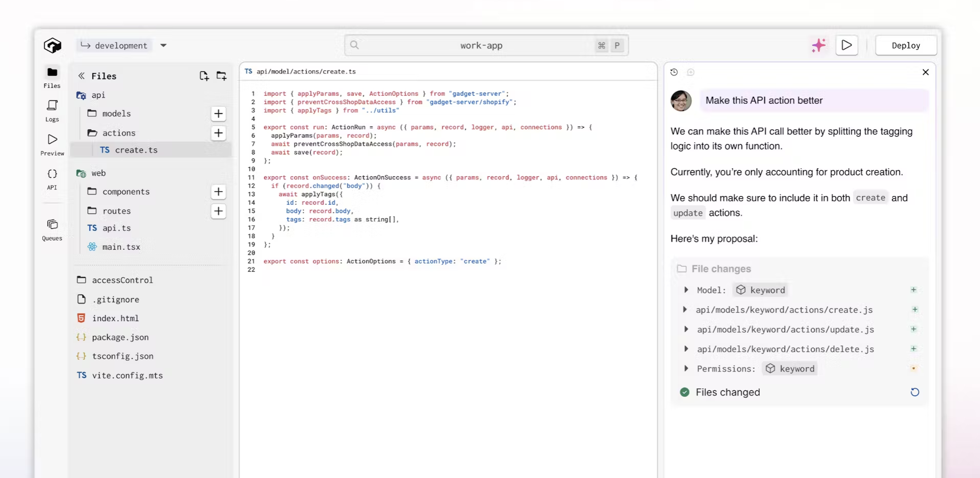Click the inline 'update' code chip
The height and width of the screenshot is (478, 980).
688,213
